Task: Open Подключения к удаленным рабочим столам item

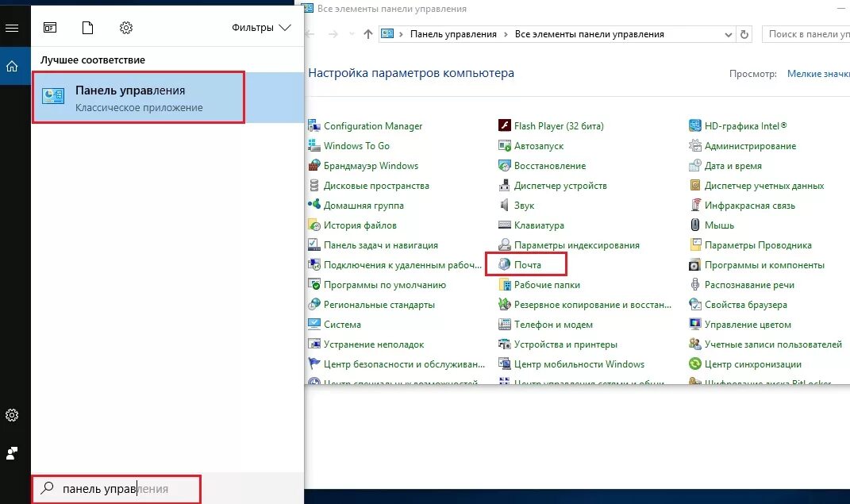Action: [x=394, y=265]
